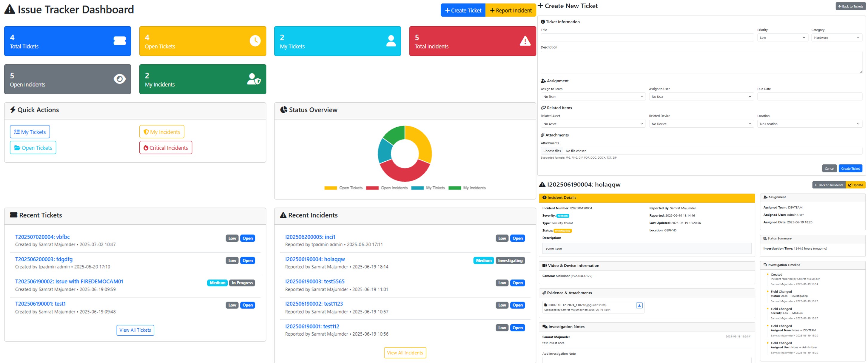Open the Related Device selector
This screenshot has height=363, width=868.
[x=701, y=123]
